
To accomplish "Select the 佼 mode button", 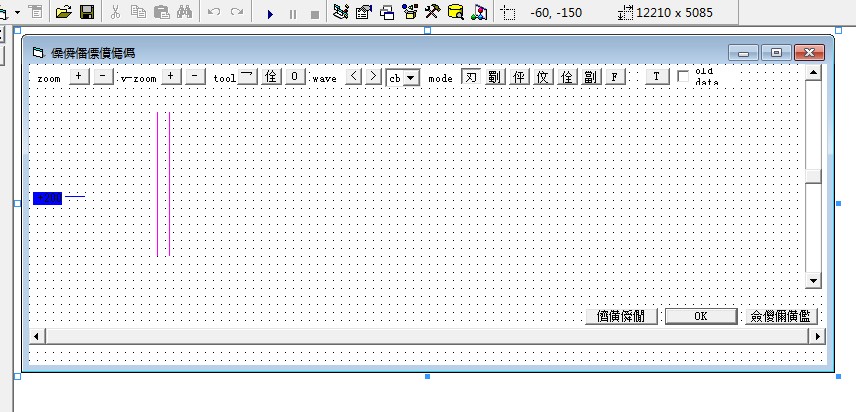I will coord(543,77).
